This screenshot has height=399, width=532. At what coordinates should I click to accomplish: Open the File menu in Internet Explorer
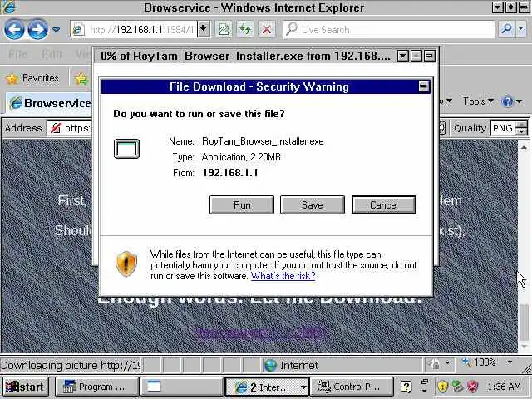point(17,54)
